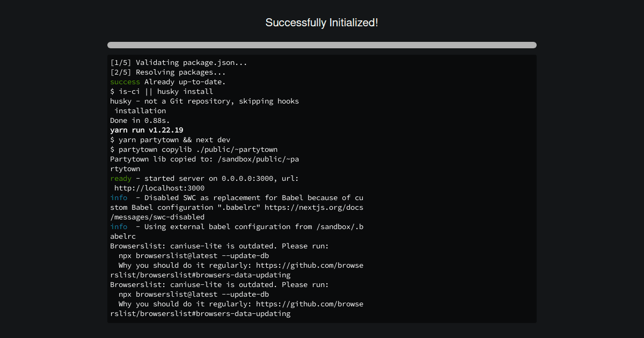
Task: Click the completed progress bar
Action: (x=322, y=45)
